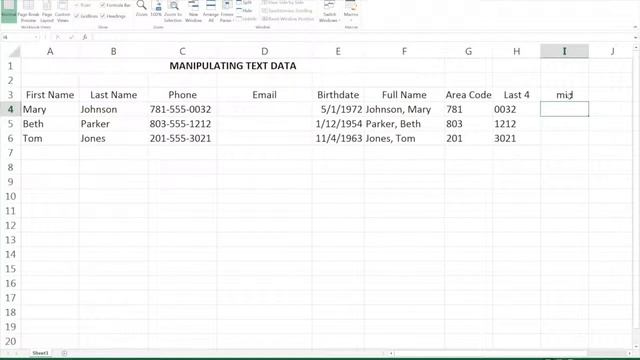Open Page Break Preview view
The height and width of the screenshot is (360, 640).
tap(29, 11)
